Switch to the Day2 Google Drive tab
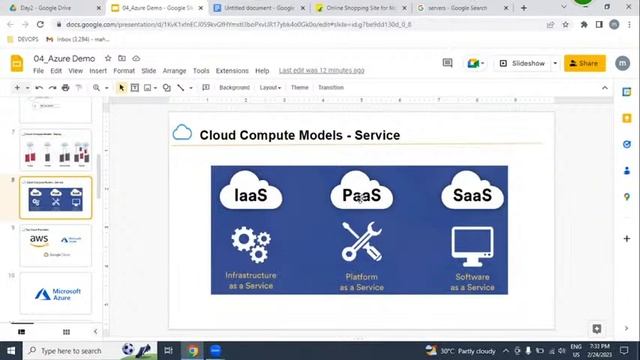 pyautogui.click(x=56, y=8)
